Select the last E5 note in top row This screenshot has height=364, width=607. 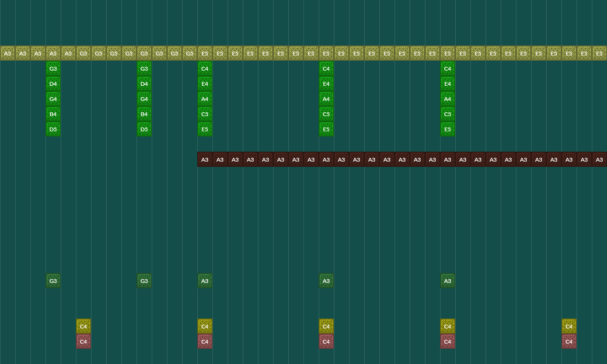(599, 54)
